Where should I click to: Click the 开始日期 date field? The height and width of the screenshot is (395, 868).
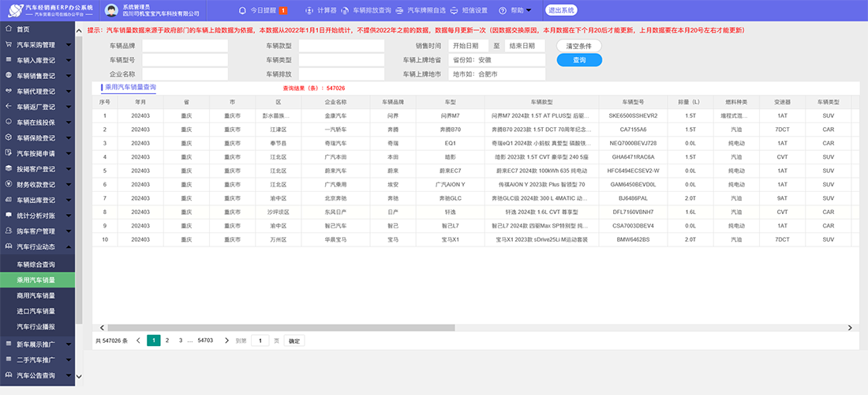(468, 46)
